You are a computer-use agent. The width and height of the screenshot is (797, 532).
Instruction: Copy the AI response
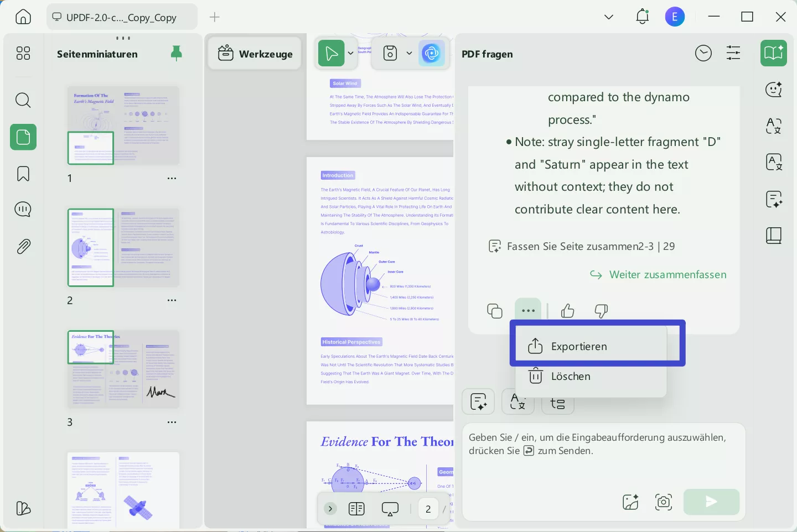point(495,311)
